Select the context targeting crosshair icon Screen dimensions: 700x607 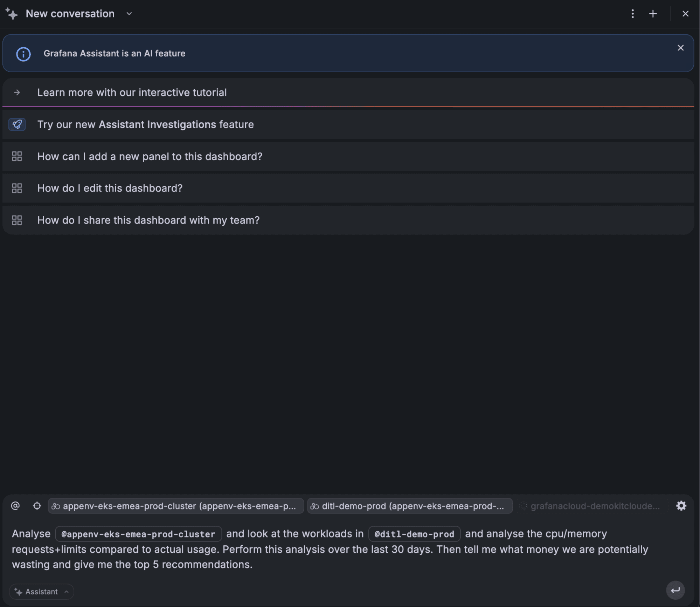pos(36,506)
